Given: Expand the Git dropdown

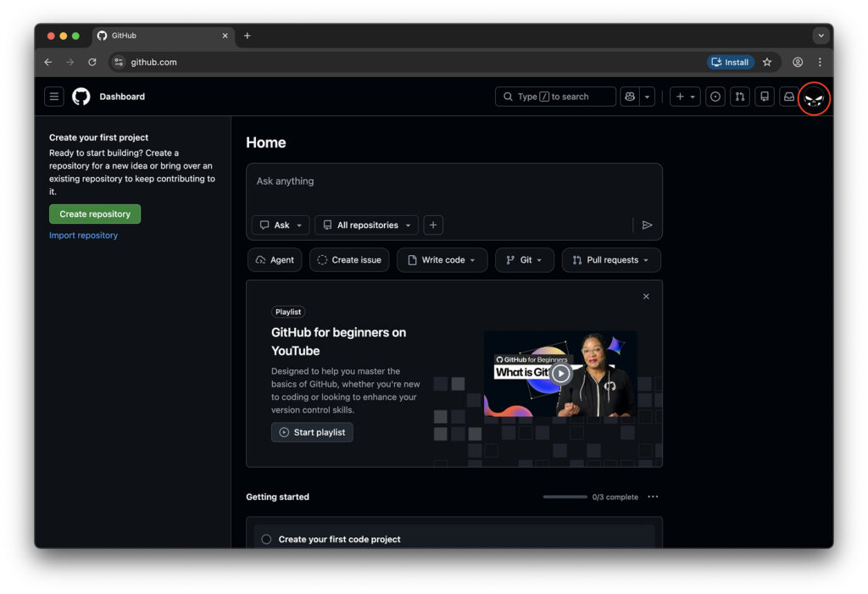Looking at the screenshot, I should 524,259.
